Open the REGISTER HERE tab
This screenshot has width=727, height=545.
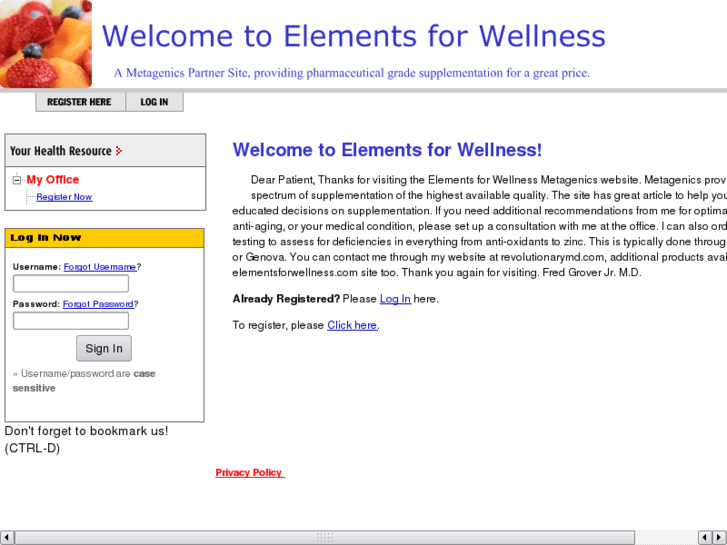point(80,102)
